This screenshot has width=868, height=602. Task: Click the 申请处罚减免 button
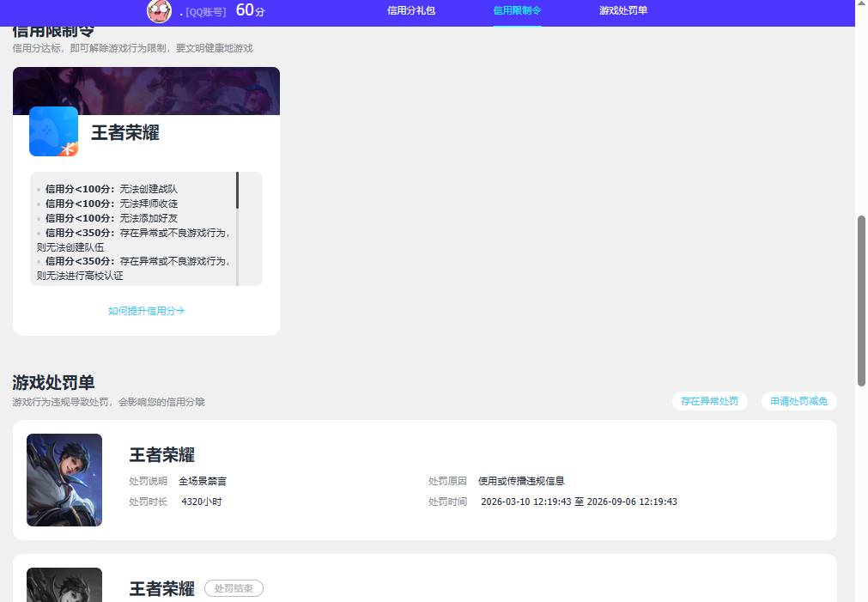(798, 401)
